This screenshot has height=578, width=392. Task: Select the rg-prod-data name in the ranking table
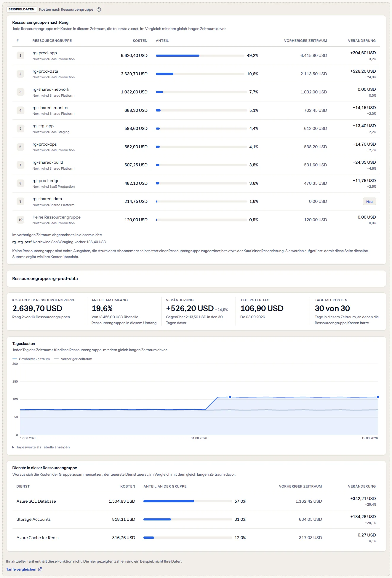click(45, 71)
